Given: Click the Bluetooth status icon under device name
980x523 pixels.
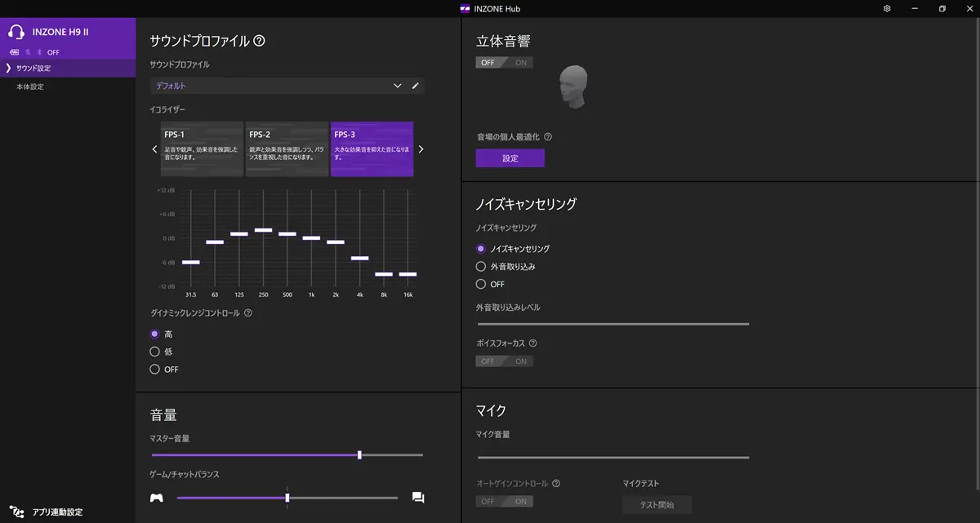Looking at the screenshot, I should coord(38,52).
